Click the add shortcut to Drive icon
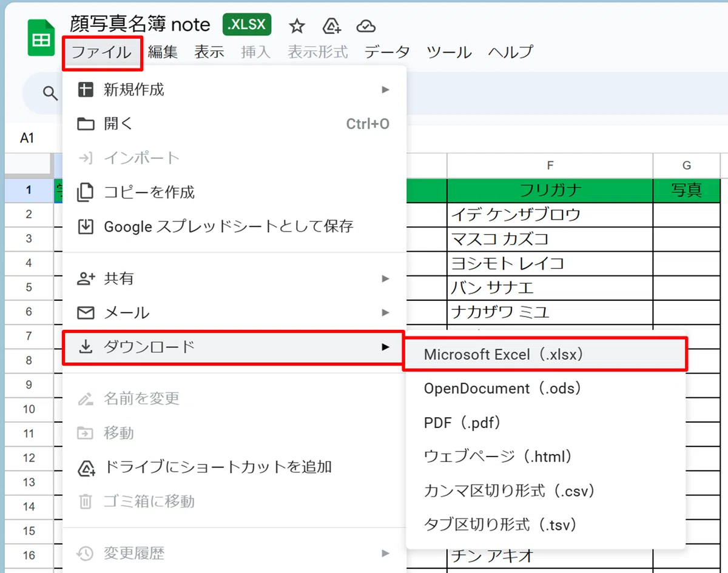728x573 pixels. 331,25
